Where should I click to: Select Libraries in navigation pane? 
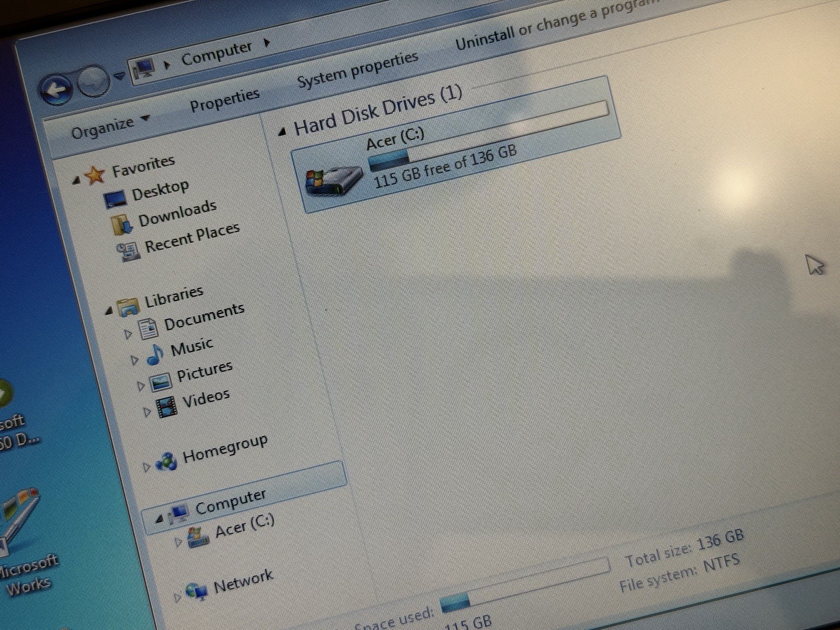click(174, 297)
